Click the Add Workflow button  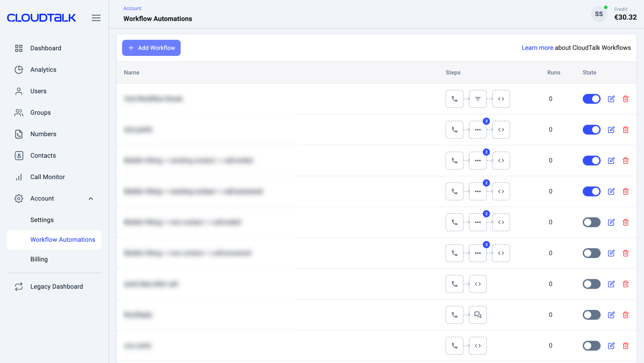[x=151, y=48]
